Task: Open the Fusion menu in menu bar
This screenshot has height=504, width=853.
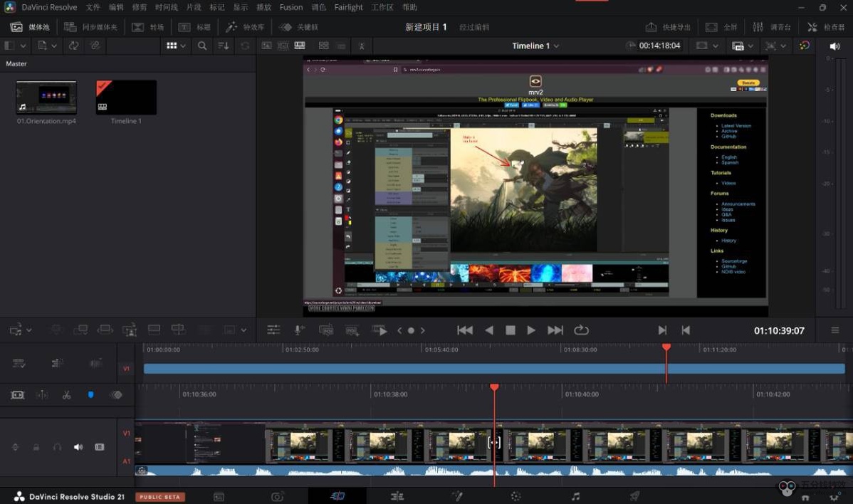Action: 291,7
